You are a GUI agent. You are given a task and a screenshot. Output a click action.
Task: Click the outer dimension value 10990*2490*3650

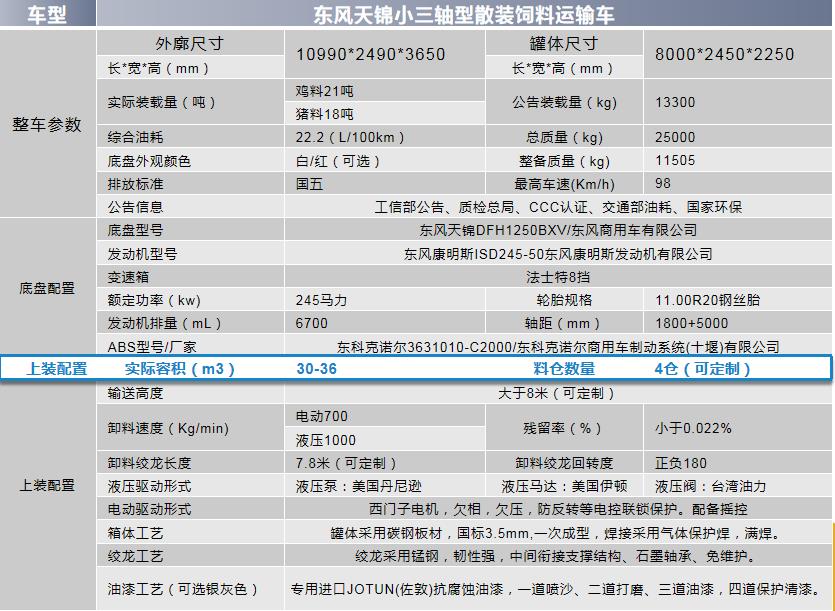371,54
